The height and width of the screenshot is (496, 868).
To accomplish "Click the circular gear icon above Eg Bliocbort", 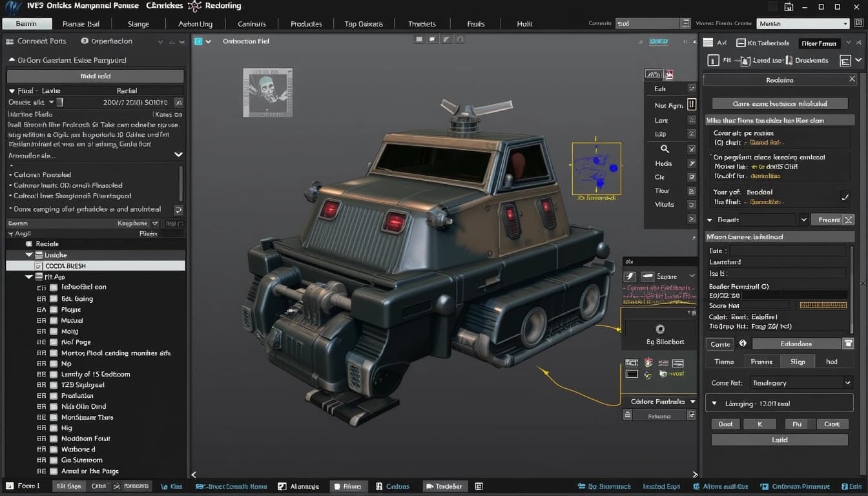I will pyautogui.click(x=660, y=329).
